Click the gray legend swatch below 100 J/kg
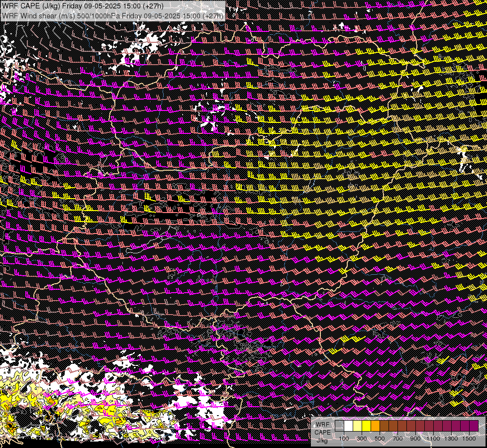 (339, 426)
